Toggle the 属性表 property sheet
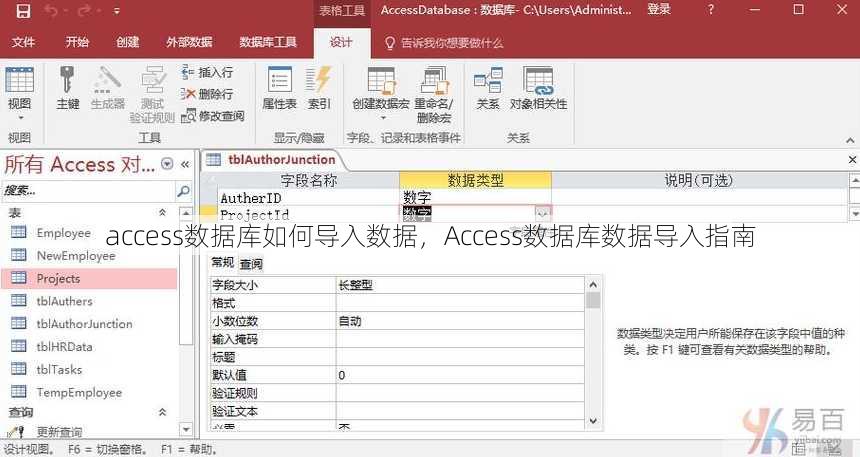This screenshot has width=860, height=457. 279,88
